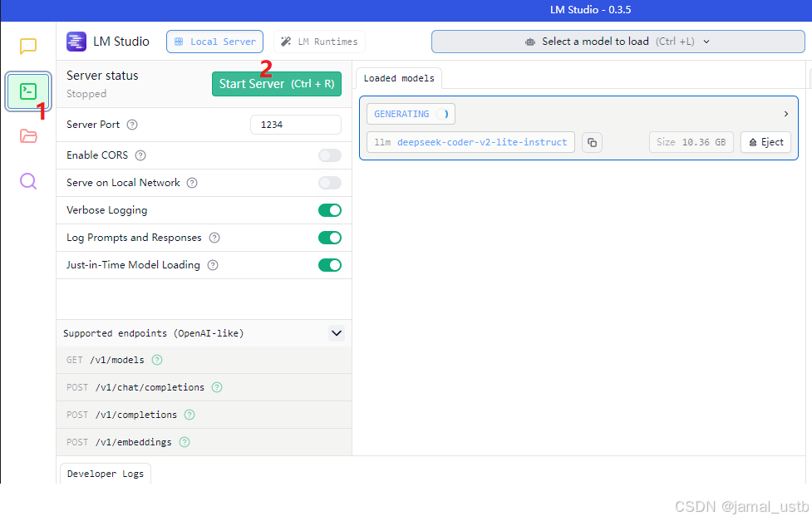Toggle the Enable CORS switch
812x521 pixels.
(x=330, y=155)
